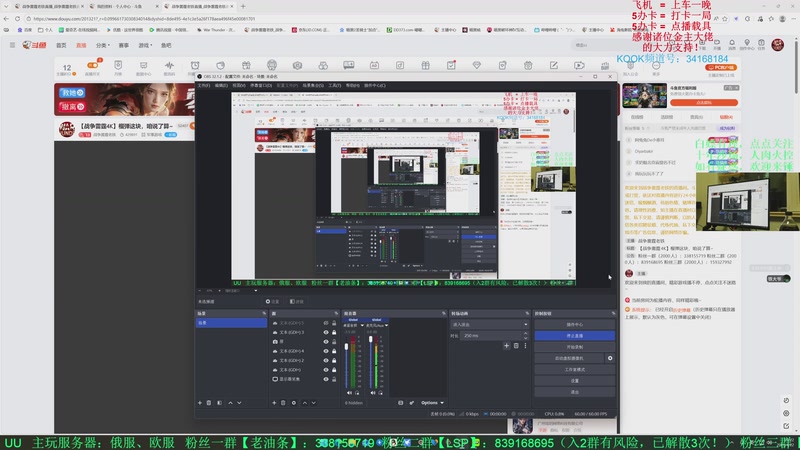Click the browser vertical scrollbar
This screenshot has height=450, width=800.
pos(796,66)
